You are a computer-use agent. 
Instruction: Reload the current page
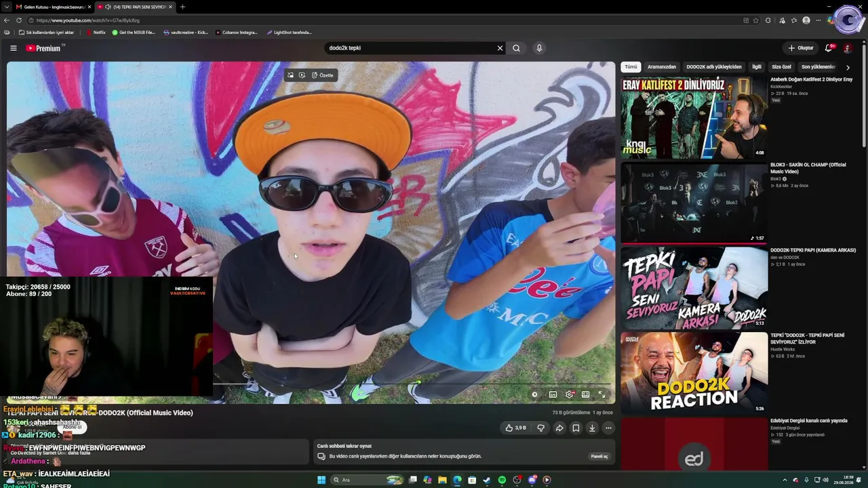point(18,20)
